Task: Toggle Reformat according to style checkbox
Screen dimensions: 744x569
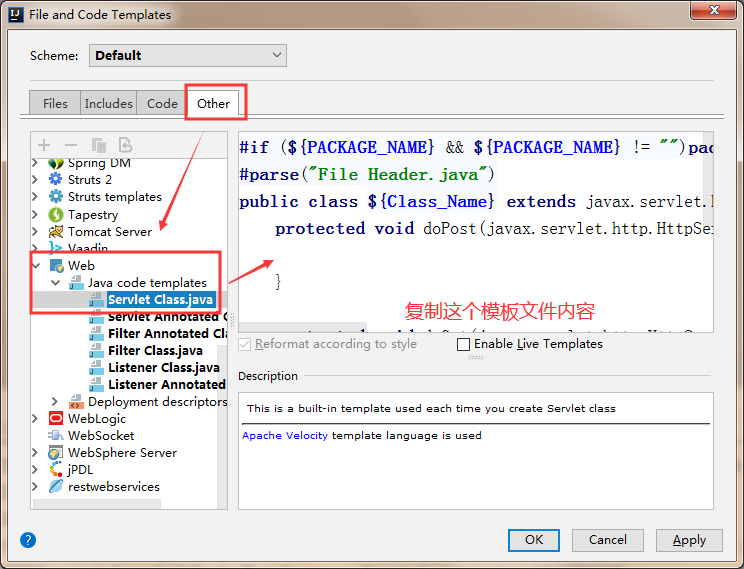Action: tap(245, 344)
